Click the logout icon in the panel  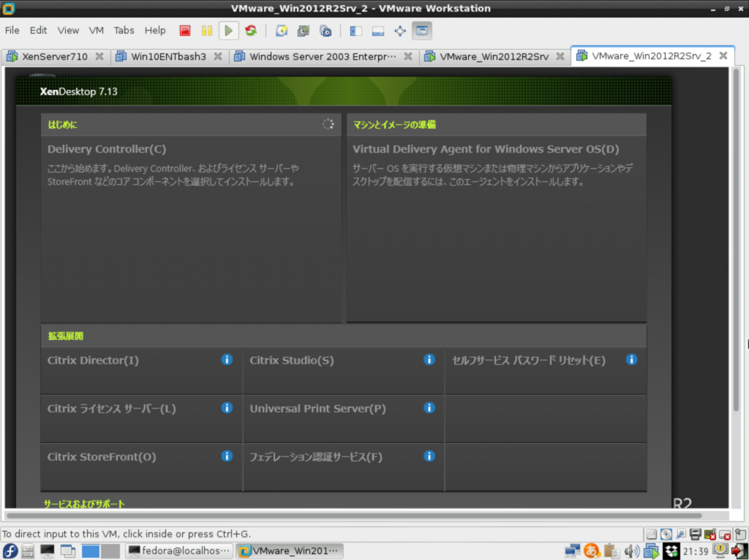coord(740,551)
